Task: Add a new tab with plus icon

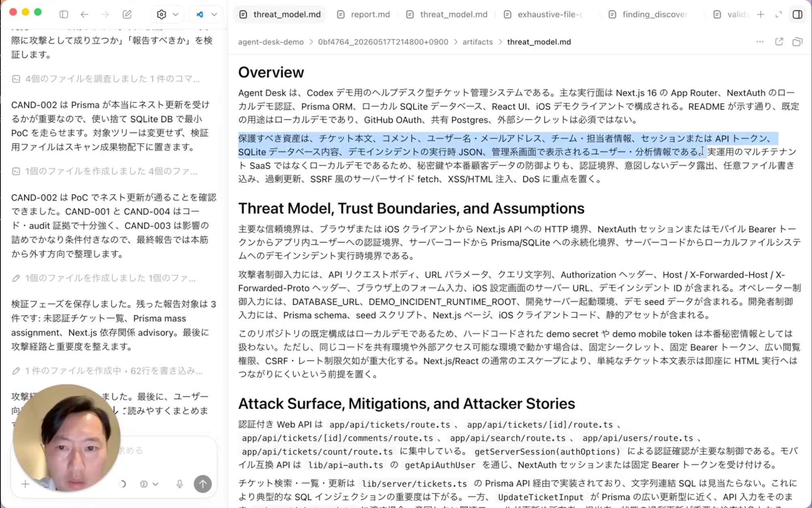Action: pos(761,14)
